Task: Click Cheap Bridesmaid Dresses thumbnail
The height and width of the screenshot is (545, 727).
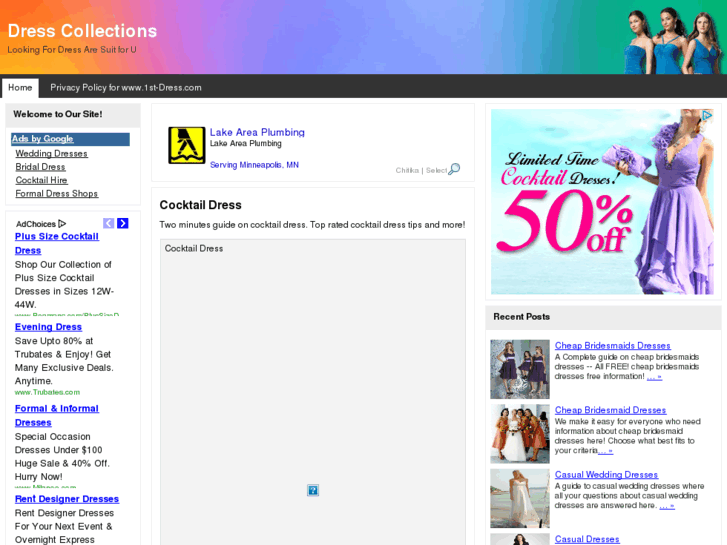Action: pos(520,434)
